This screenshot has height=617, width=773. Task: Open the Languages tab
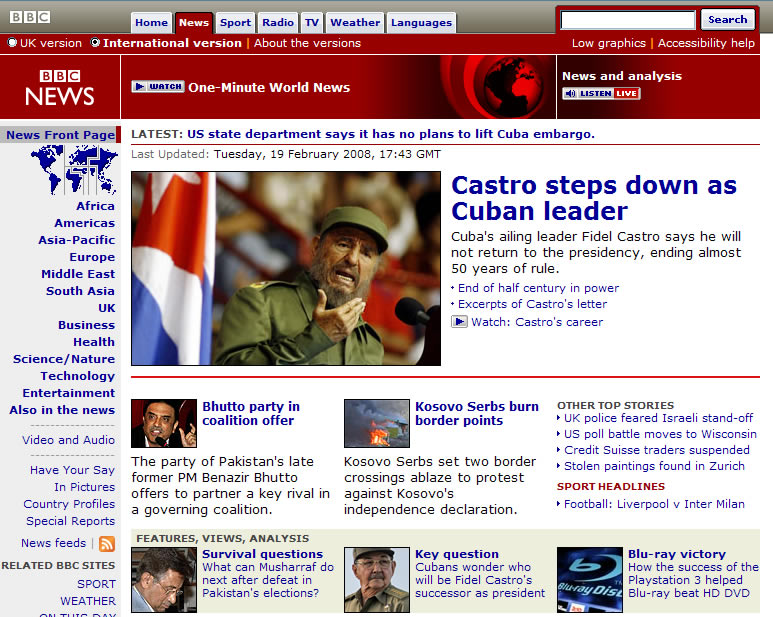click(x=421, y=23)
